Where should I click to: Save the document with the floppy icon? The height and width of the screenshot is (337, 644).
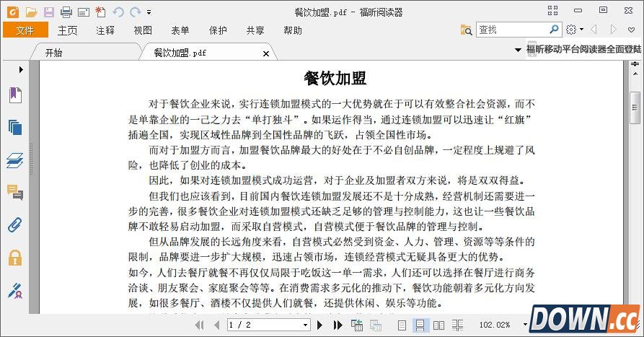point(49,12)
